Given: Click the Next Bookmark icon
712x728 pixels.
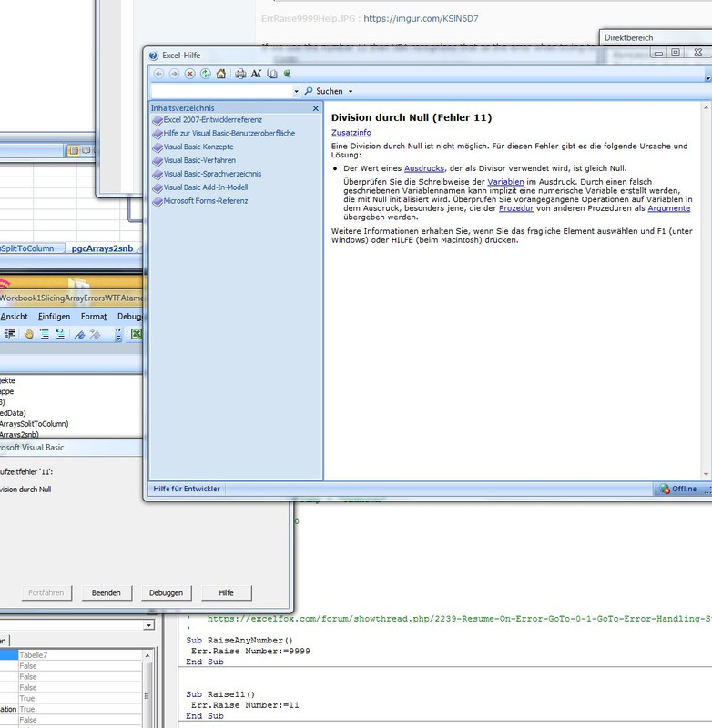Looking at the screenshot, I should (96, 334).
